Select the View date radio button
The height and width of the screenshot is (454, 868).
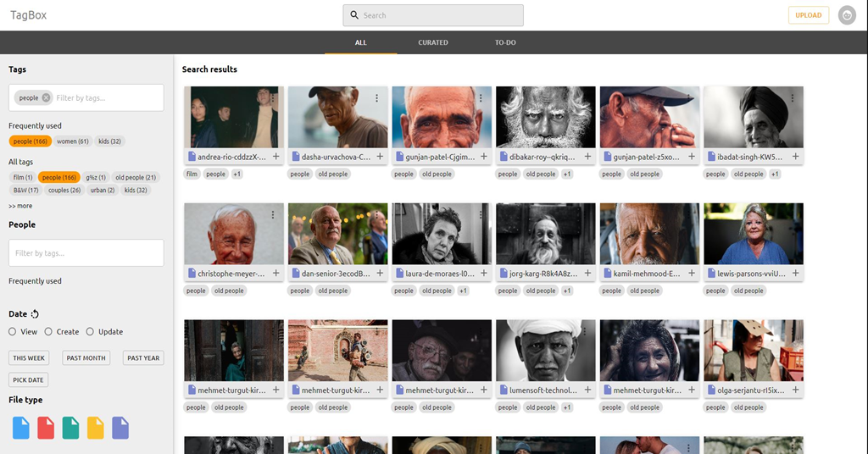coord(12,332)
